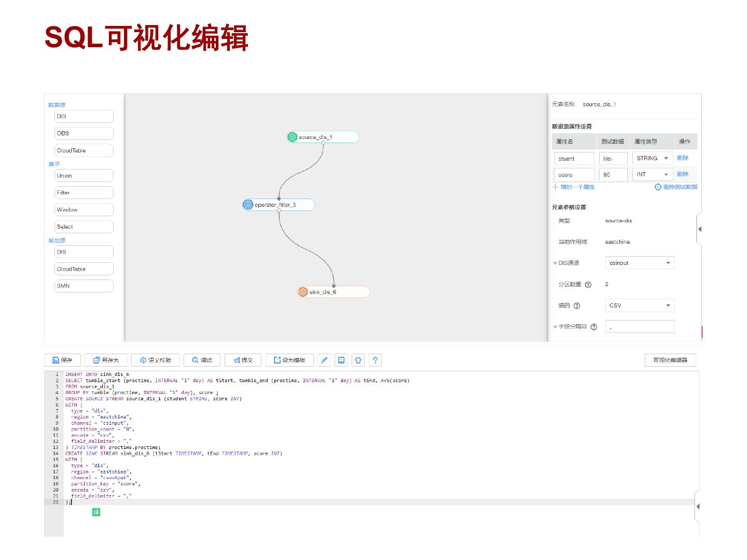
Task: Open the DIS通道 csinput dropdown
Action: point(639,263)
